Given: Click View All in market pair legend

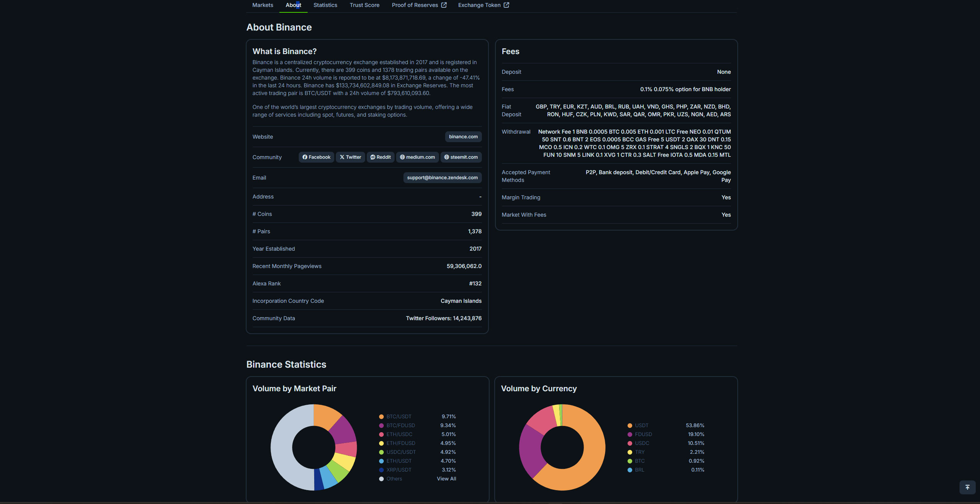Looking at the screenshot, I should click(x=446, y=479).
